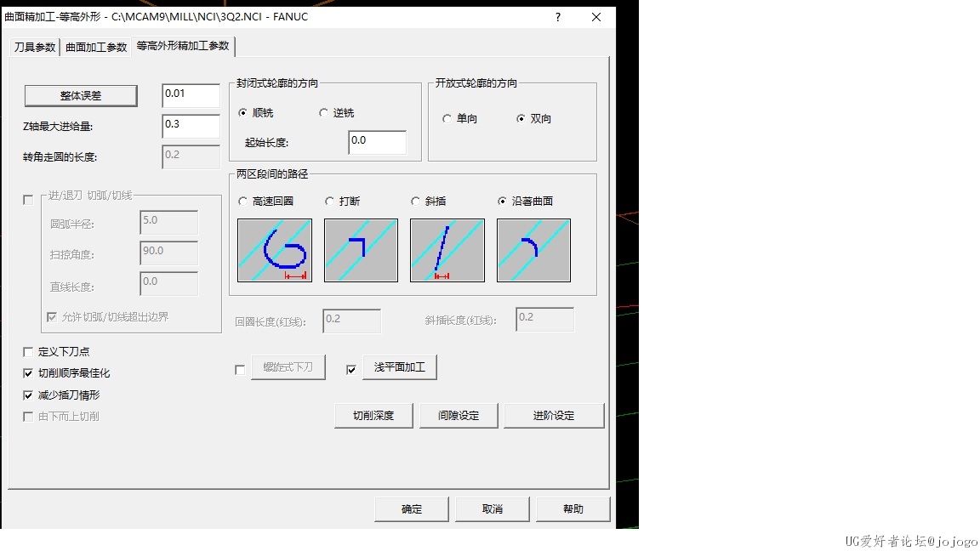Switch to 曲面加工参数 tab
This screenshot has width=980, height=551.
[96, 47]
